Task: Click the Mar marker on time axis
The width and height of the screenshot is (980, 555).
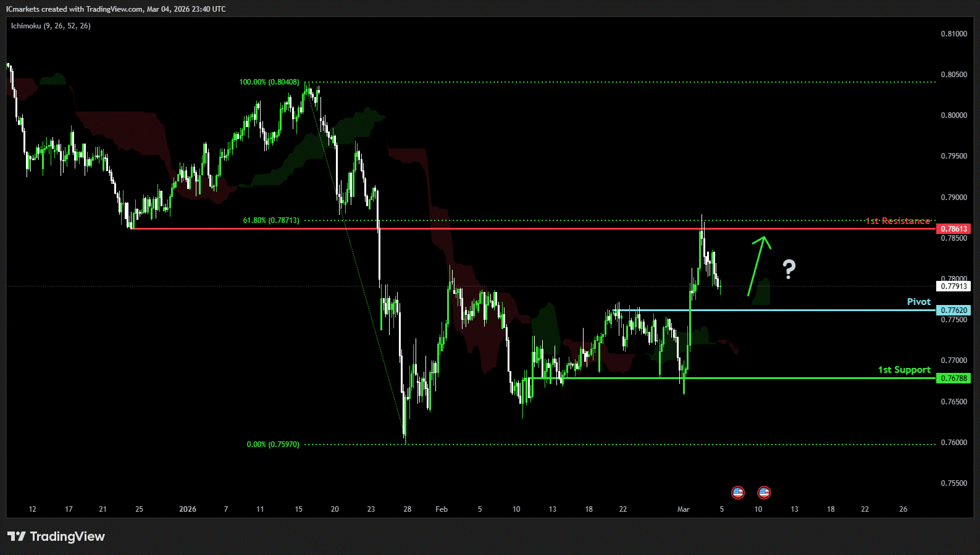Action: 683,509
